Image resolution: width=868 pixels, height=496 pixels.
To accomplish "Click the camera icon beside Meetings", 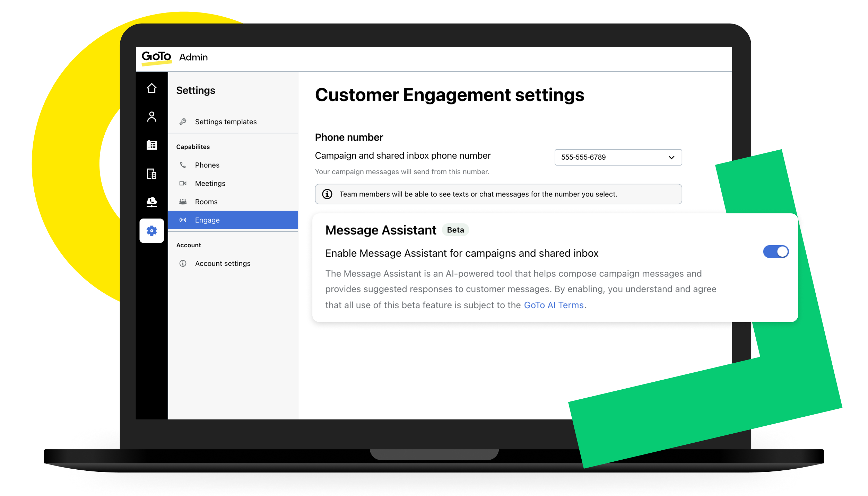I will coord(183,183).
